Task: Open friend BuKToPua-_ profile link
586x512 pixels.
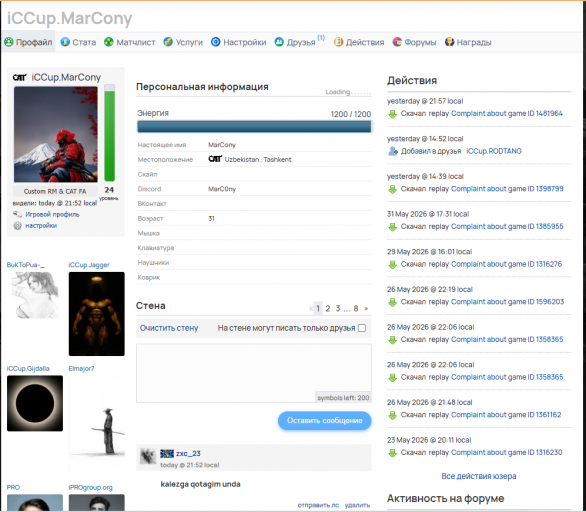Action: (x=25, y=265)
